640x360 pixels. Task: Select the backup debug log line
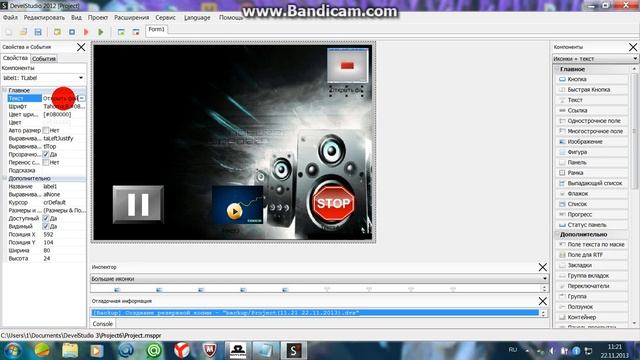tap(315, 313)
